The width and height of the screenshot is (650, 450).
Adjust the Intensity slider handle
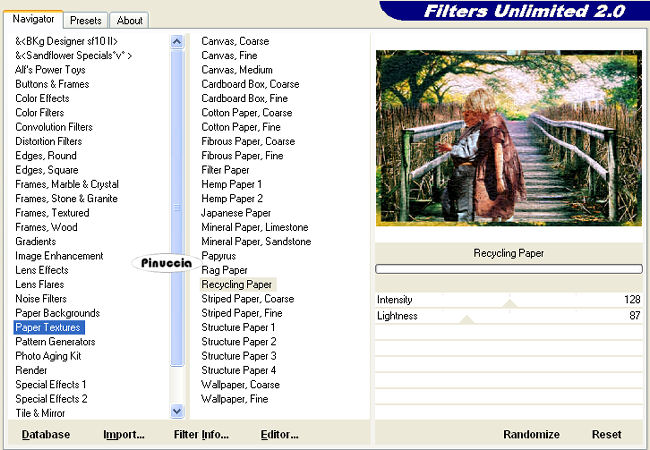[x=509, y=303]
